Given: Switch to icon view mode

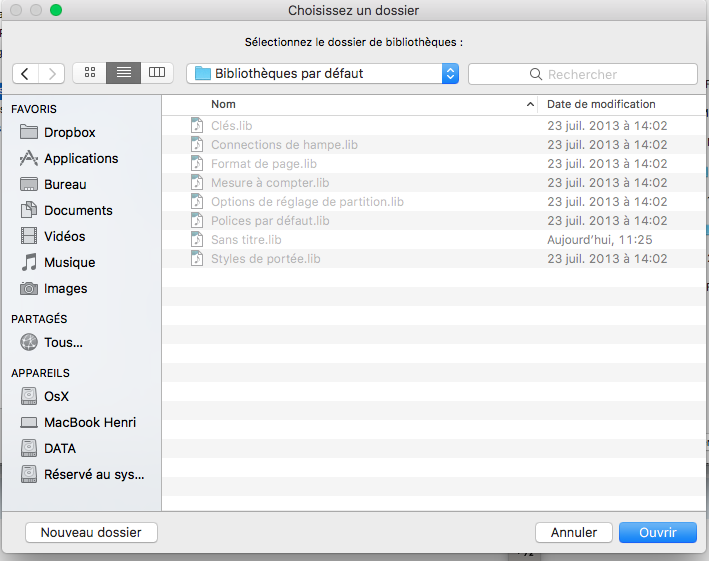Looking at the screenshot, I should click(90, 73).
